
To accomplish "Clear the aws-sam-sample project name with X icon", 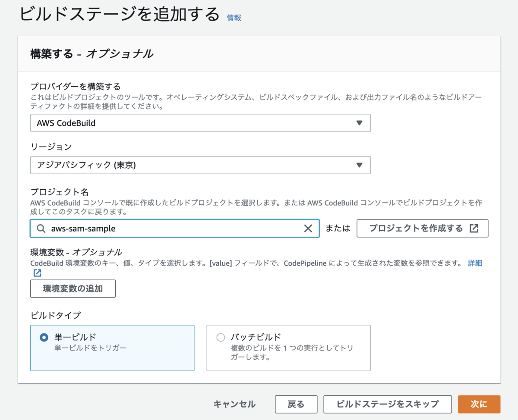I will coord(308,229).
